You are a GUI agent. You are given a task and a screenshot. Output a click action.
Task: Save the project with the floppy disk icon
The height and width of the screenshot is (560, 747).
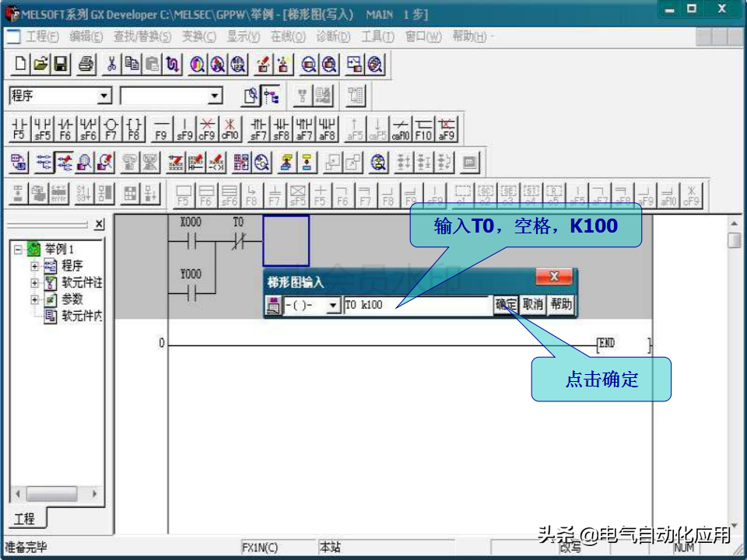point(61,65)
